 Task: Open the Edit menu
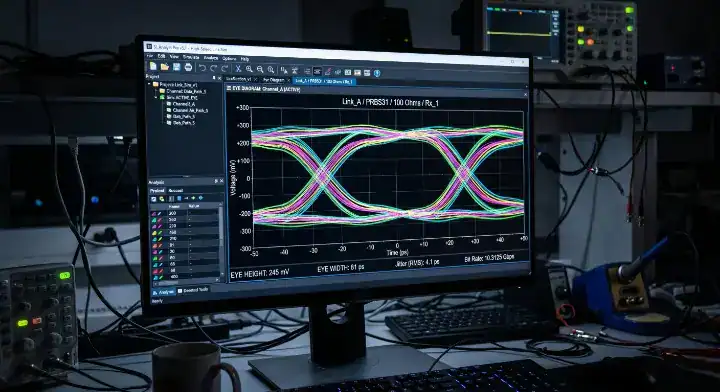[161, 56]
